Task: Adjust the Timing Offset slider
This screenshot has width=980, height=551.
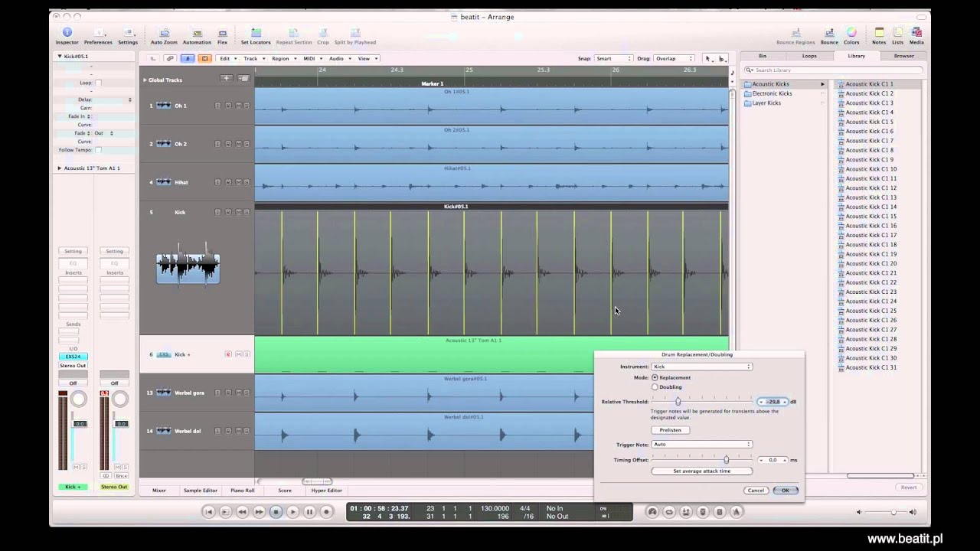Action: click(x=727, y=460)
